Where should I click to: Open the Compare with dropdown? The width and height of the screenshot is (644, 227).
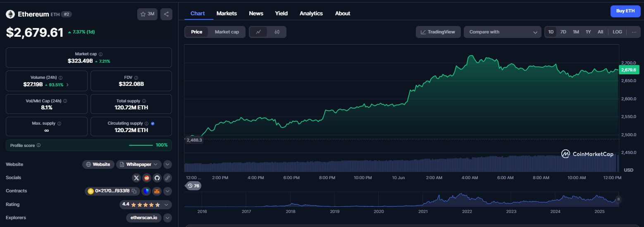tap(503, 32)
